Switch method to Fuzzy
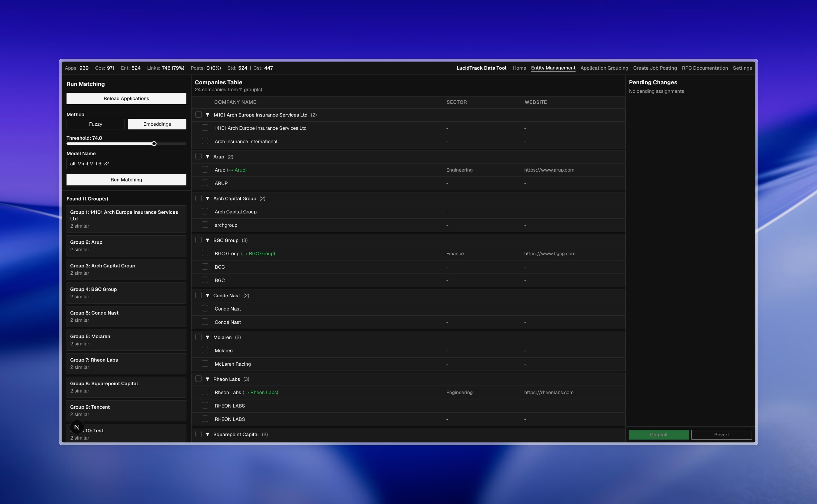 click(x=95, y=124)
